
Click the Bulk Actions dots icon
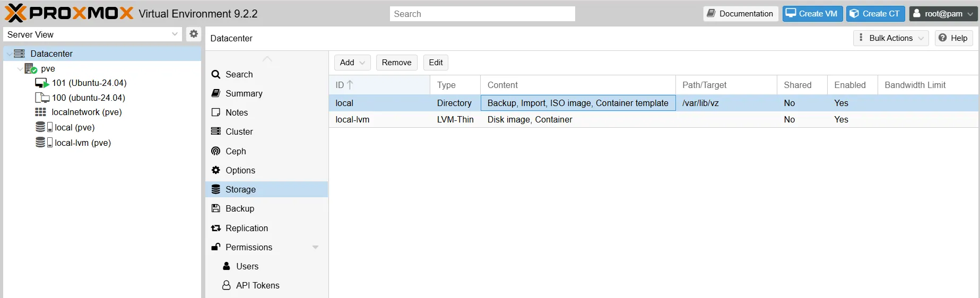pos(861,38)
